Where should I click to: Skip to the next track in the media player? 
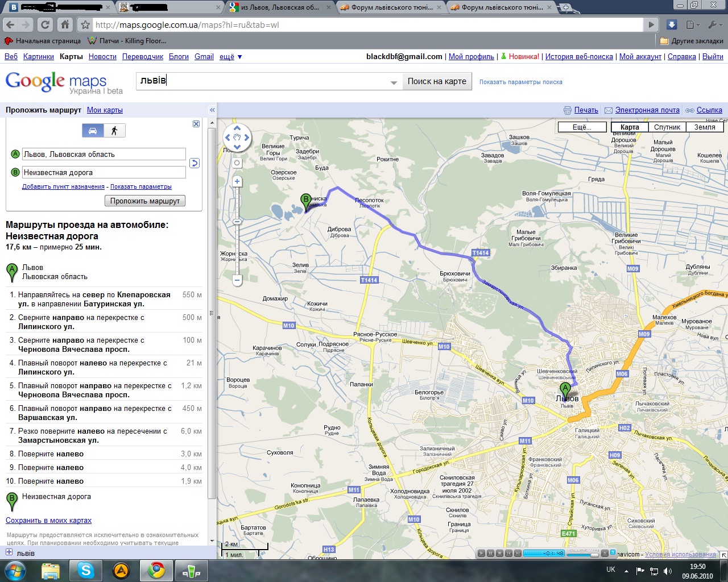coord(518,553)
